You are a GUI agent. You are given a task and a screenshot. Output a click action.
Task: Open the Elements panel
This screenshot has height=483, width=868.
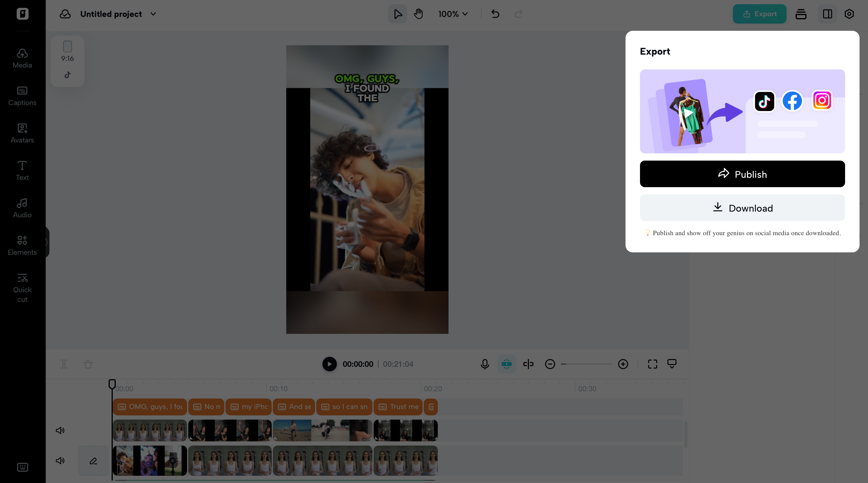click(22, 245)
